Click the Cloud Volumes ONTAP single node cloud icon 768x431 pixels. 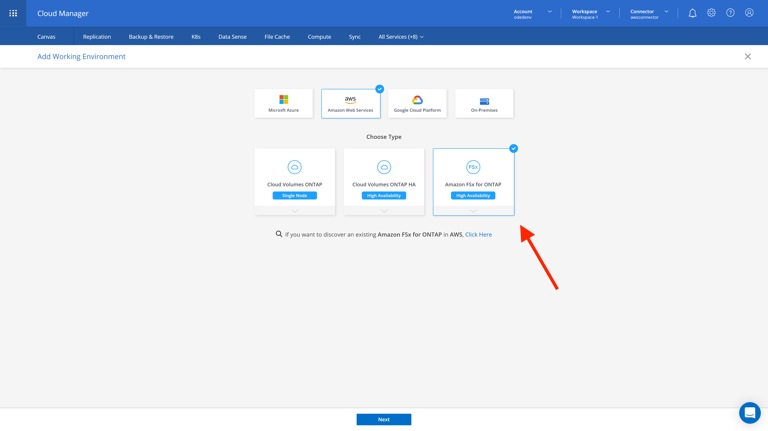pyautogui.click(x=294, y=167)
